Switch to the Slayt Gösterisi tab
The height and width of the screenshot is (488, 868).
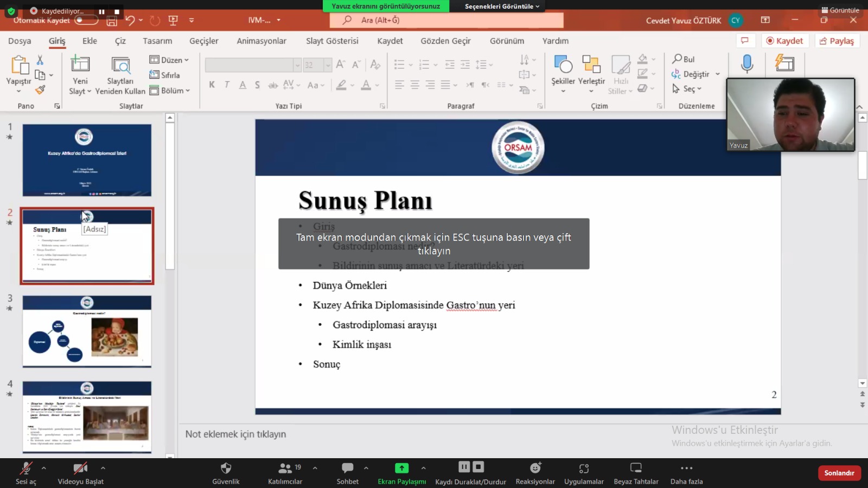[x=332, y=41]
